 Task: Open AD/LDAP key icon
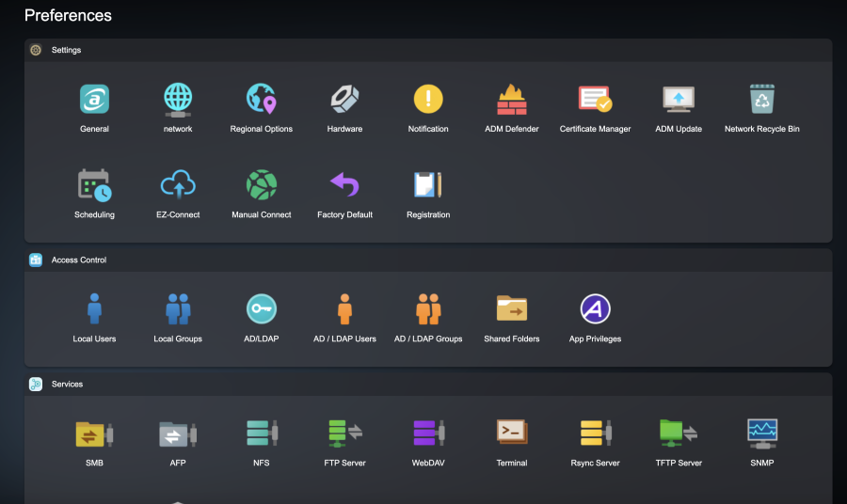(x=261, y=309)
